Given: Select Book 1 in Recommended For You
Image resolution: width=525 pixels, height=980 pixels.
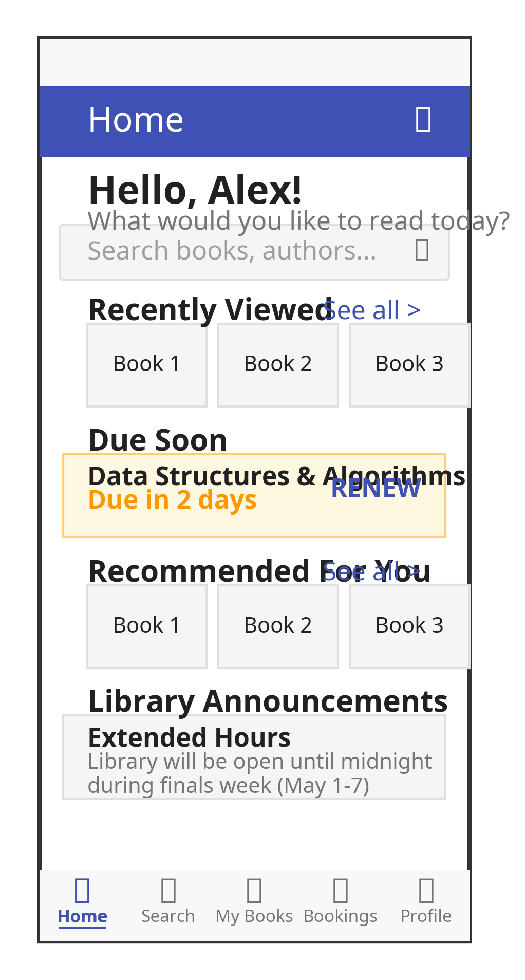Looking at the screenshot, I should pos(147,626).
